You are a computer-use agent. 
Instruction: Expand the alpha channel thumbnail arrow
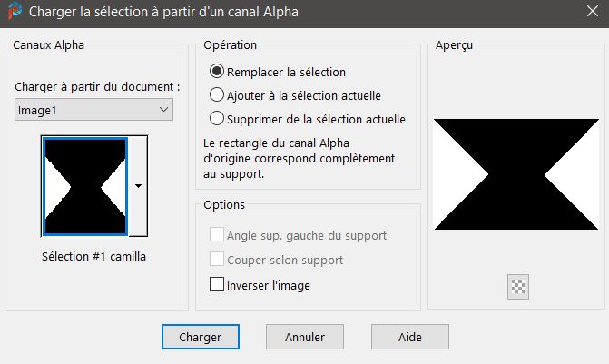click(x=138, y=185)
